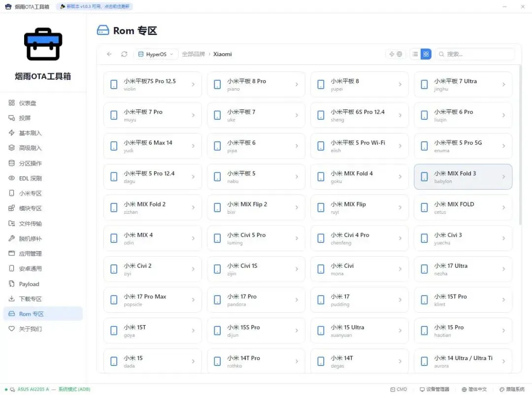Select 小米平板 5 Pro 5G enuma
Image resolution: width=532 pixels, height=395 pixels.
(x=463, y=146)
